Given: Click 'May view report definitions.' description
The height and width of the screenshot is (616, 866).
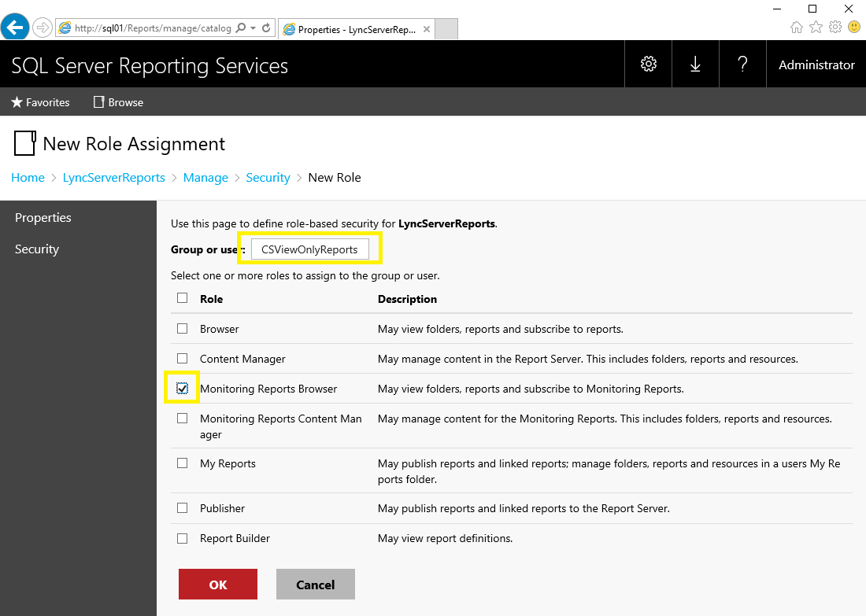Looking at the screenshot, I should [x=445, y=538].
